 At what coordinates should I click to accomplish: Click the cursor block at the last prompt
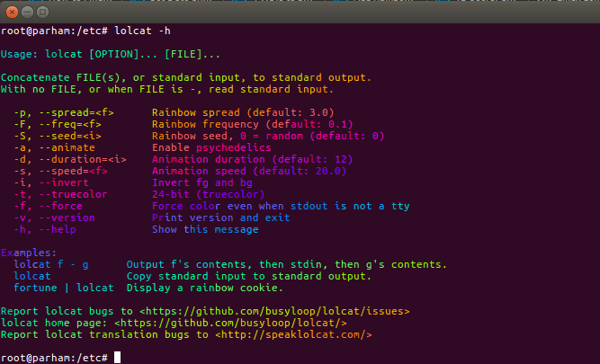(118, 358)
